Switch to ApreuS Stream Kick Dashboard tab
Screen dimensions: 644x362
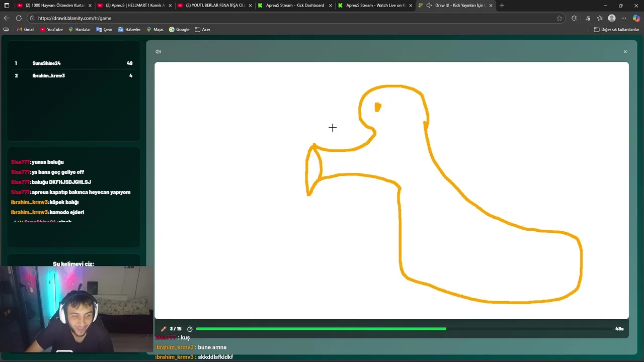click(295, 6)
